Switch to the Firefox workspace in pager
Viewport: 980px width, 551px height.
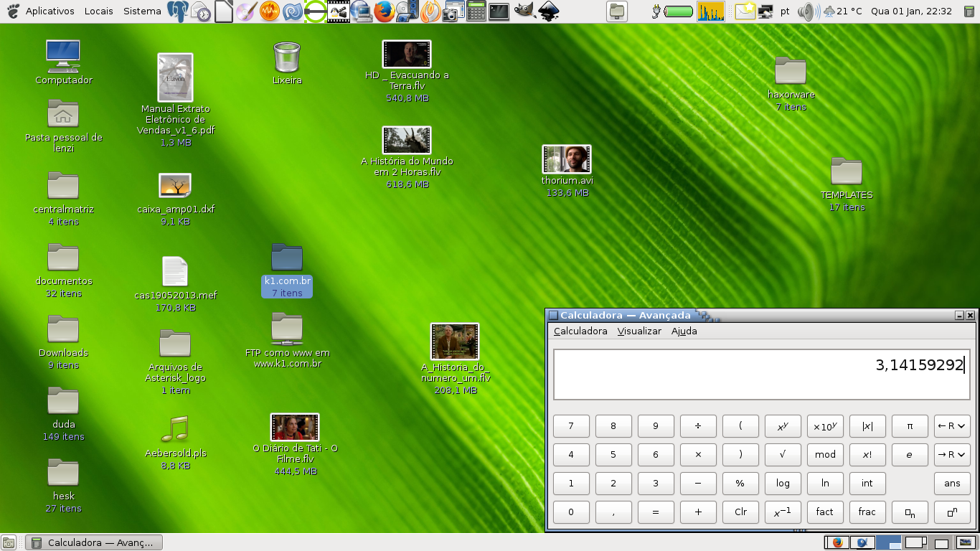(x=837, y=542)
